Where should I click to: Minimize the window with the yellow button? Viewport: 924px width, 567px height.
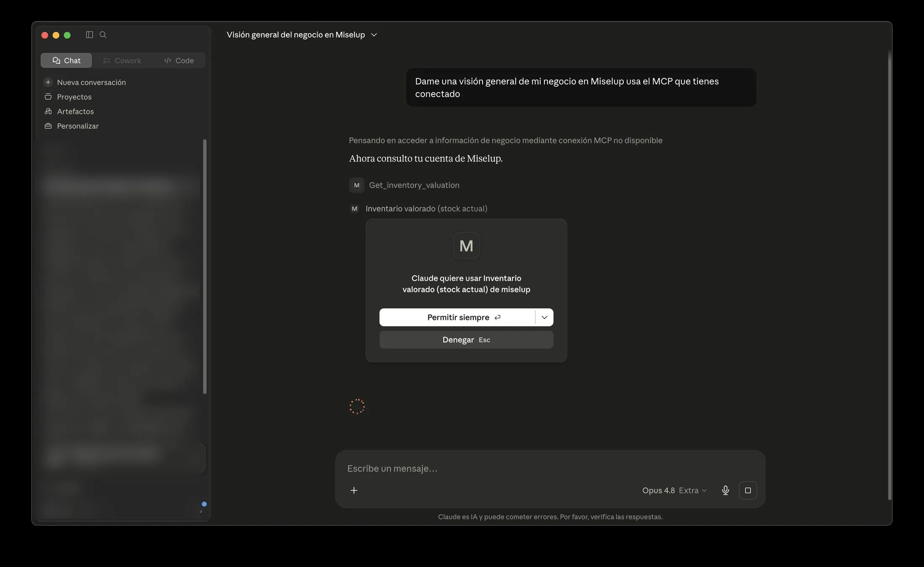(x=56, y=35)
